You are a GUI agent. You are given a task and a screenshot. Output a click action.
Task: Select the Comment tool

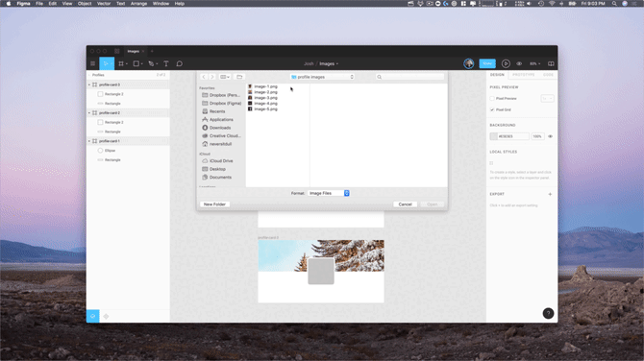pyautogui.click(x=180, y=63)
